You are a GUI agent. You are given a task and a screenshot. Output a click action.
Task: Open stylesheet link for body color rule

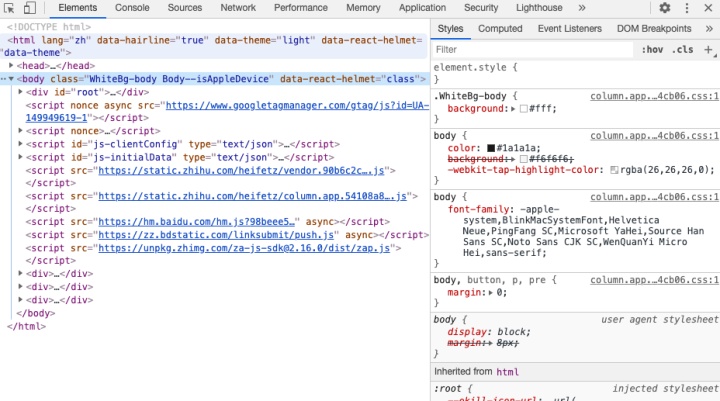pyautogui.click(x=654, y=136)
